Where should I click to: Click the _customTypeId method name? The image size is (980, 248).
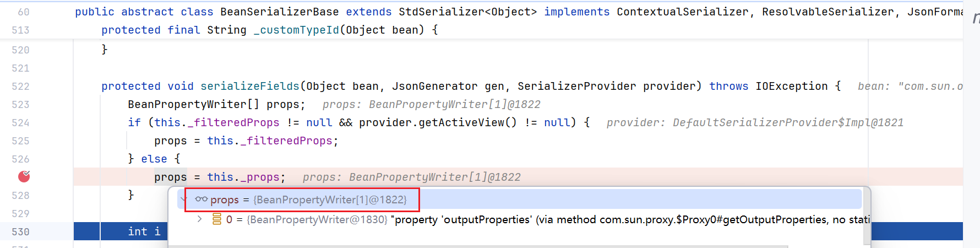[x=296, y=30]
